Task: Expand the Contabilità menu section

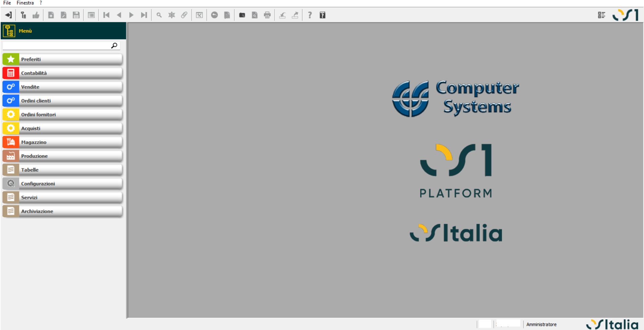Action: (x=62, y=73)
